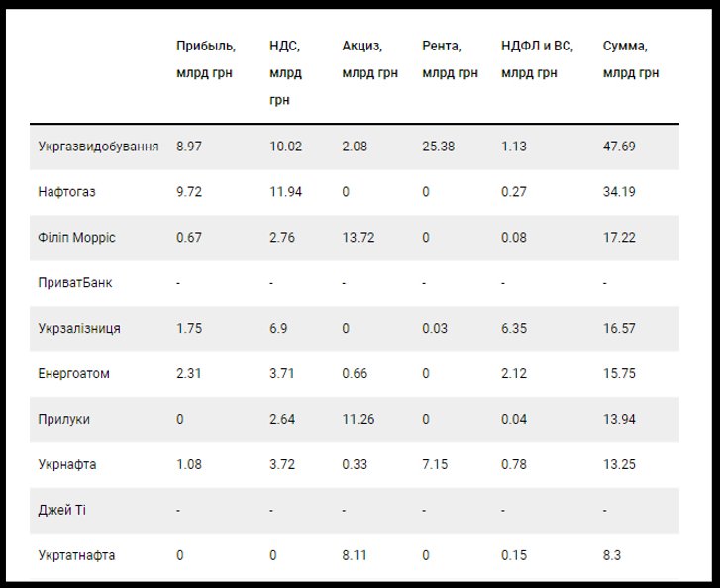Click the Прилуки row label
720x588 pixels.
pos(63,419)
